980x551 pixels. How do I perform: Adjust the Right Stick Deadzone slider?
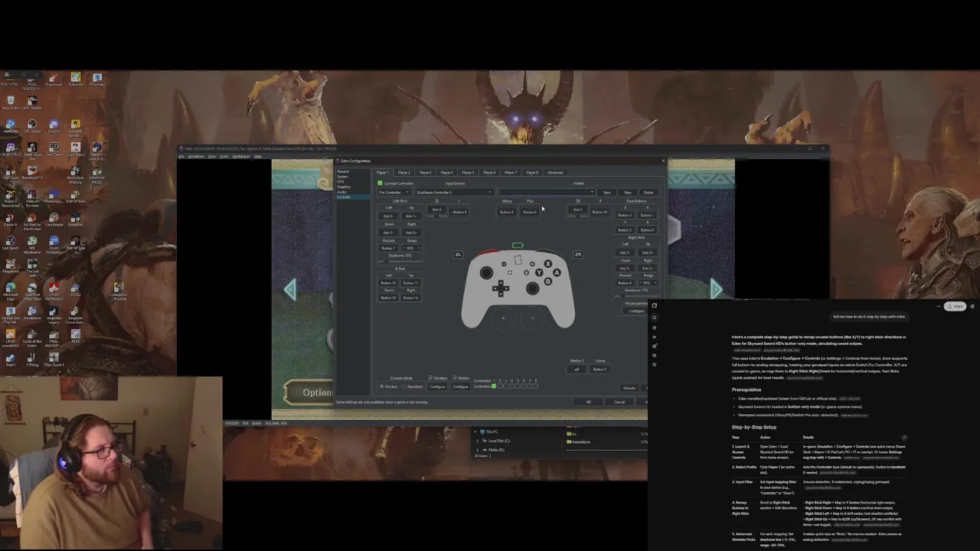pos(636,296)
